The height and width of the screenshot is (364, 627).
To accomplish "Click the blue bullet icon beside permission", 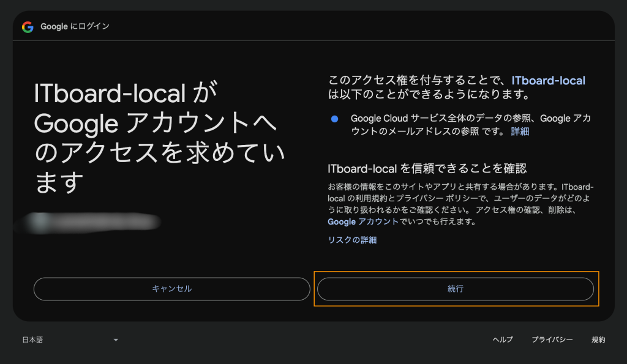I will coord(334,119).
